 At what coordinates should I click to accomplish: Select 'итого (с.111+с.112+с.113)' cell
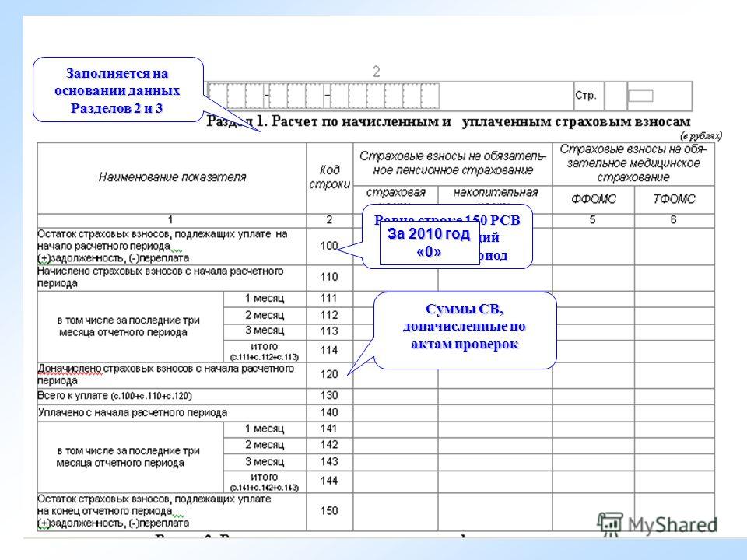265,352
